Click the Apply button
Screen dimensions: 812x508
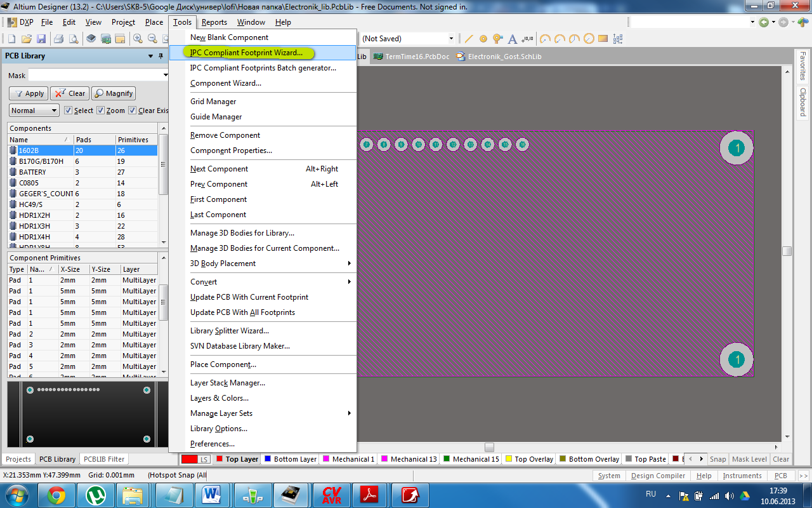coord(29,93)
